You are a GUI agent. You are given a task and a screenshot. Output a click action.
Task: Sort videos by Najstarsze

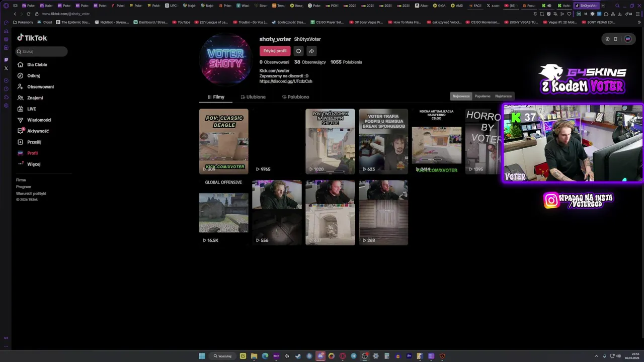click(503, 96)
